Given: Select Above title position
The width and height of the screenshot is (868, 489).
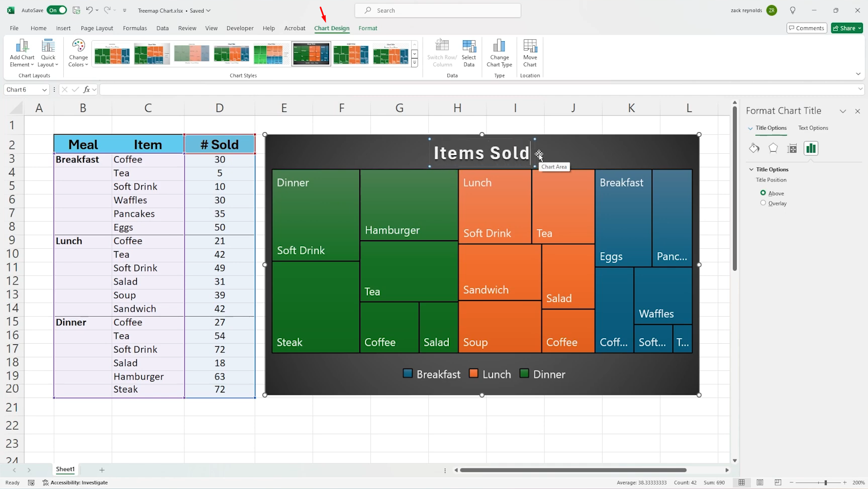Looking at the screenshot, I should 763,193.
